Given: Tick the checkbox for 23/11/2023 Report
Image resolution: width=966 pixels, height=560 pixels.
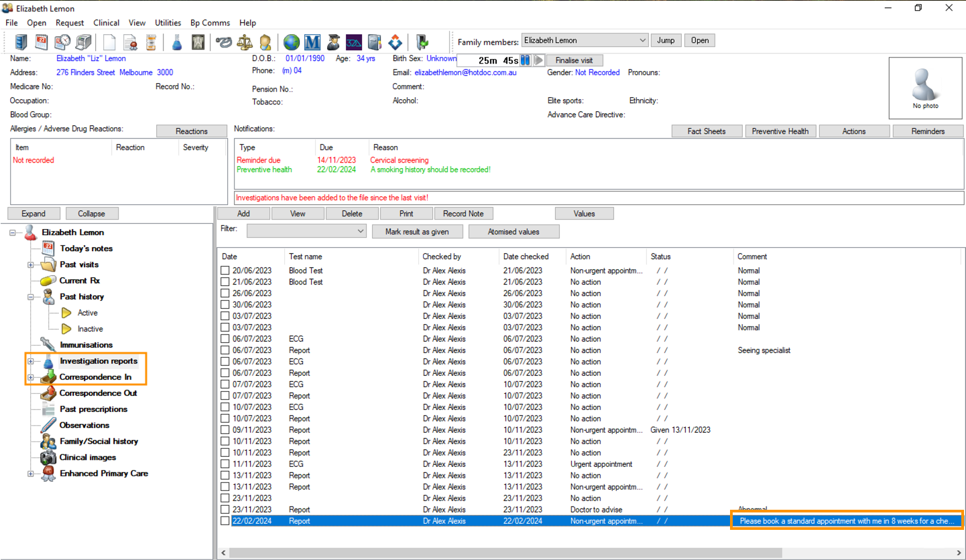Looking at the screenshot, I should [x=225, y=510].
